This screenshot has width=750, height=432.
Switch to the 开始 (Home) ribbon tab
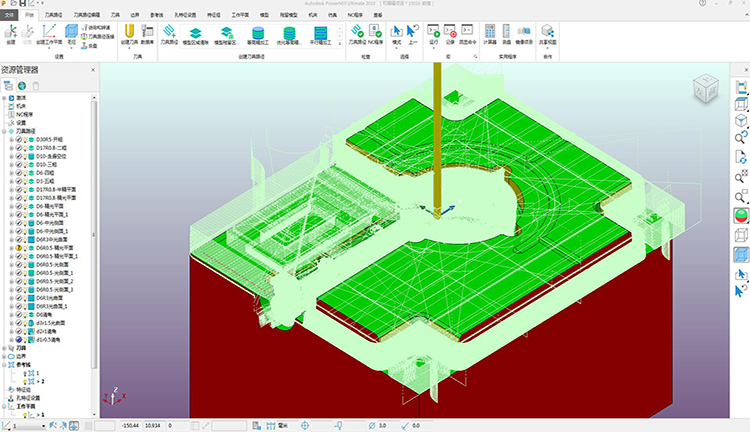coord(29,15)
